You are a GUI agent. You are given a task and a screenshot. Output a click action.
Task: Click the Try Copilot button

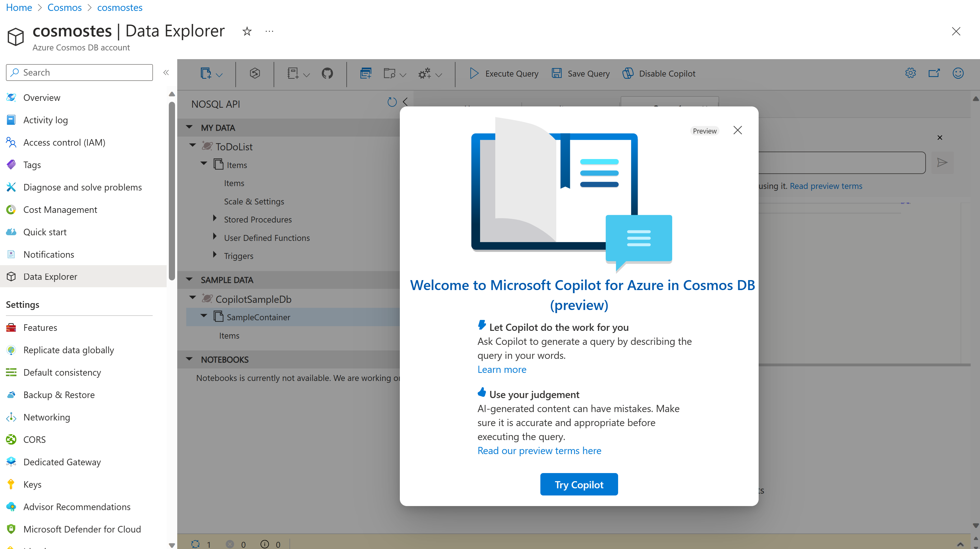coord(579,484)
